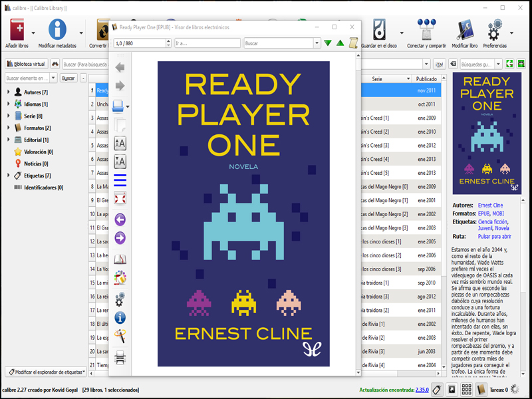This screenshot has height=399, width=532.
Task: Expand the Idiomas [1] tree node
Action: pos(9,104)
